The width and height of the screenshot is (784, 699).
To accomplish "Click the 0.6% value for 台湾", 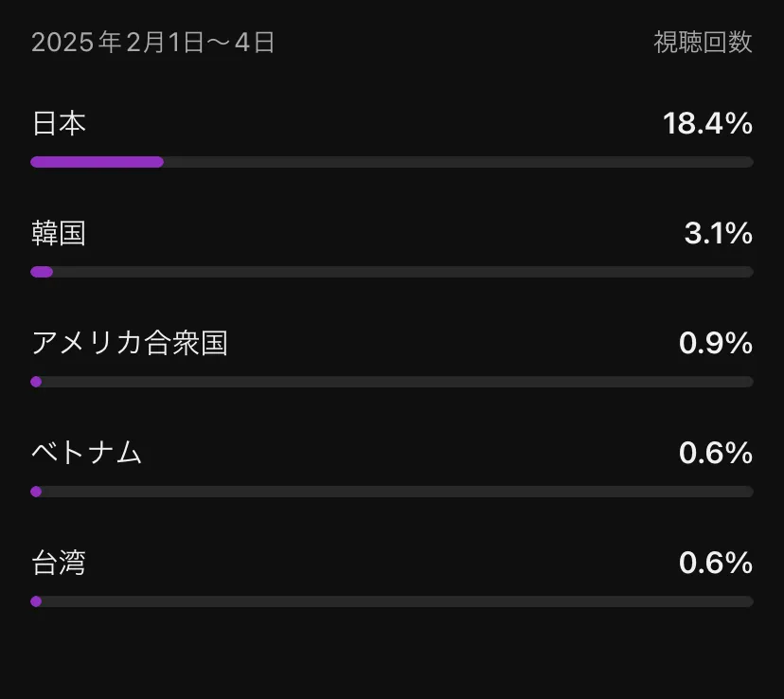I will point(716,563).
